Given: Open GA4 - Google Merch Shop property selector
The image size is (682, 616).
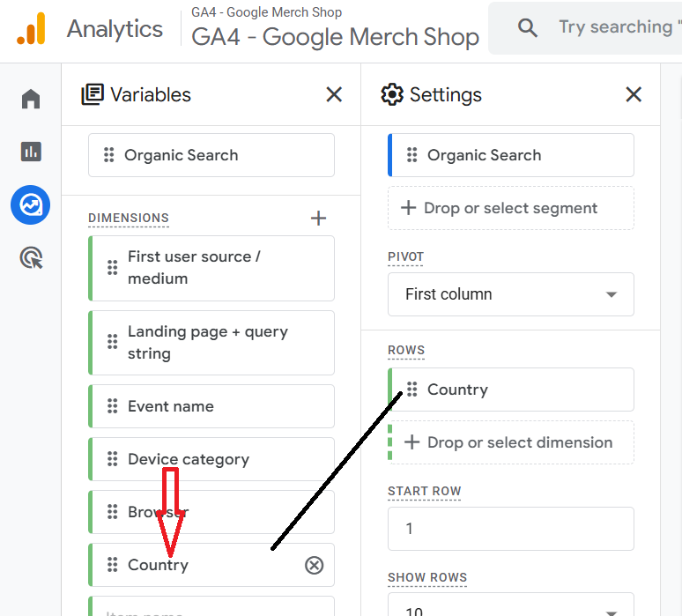Looking at the screenshot, I should [335, 37].
